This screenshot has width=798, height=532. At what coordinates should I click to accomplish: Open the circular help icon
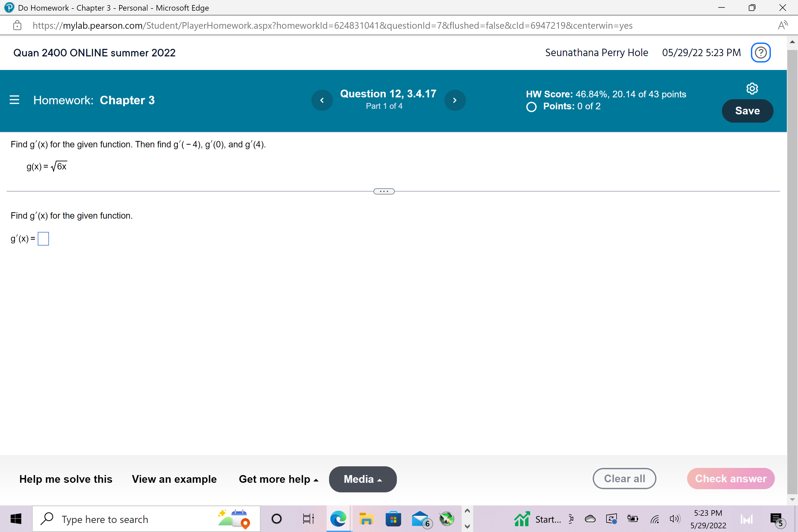(x=761, y=52)
